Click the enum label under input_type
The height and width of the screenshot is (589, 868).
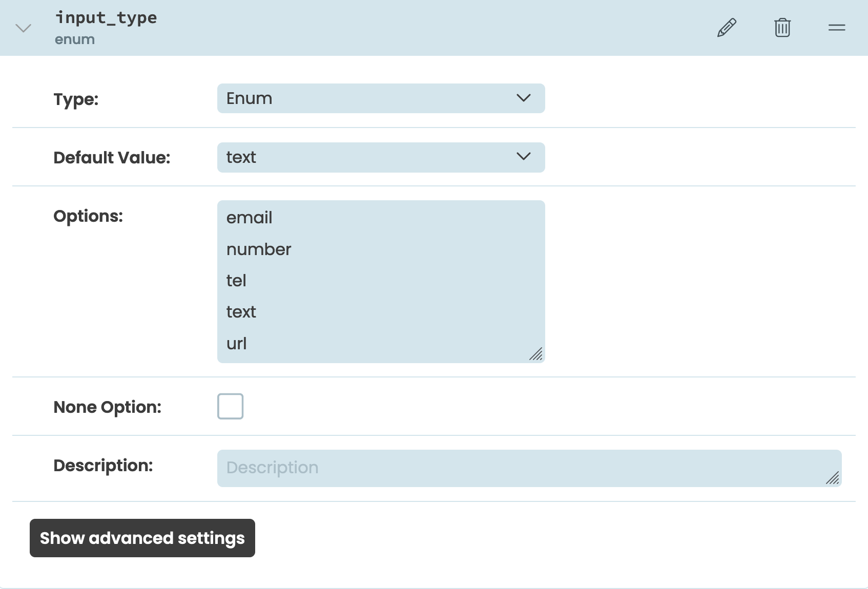(75, 39)
